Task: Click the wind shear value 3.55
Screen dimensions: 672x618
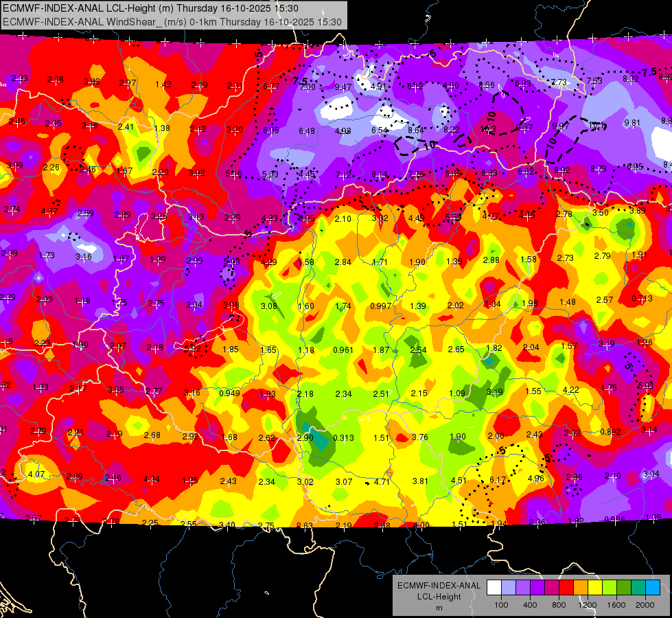Action: [x=116, y=390]
